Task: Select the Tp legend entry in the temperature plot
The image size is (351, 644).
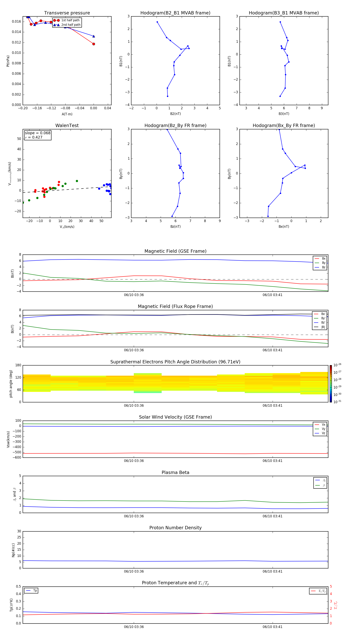Action: [x=31, y=591]
